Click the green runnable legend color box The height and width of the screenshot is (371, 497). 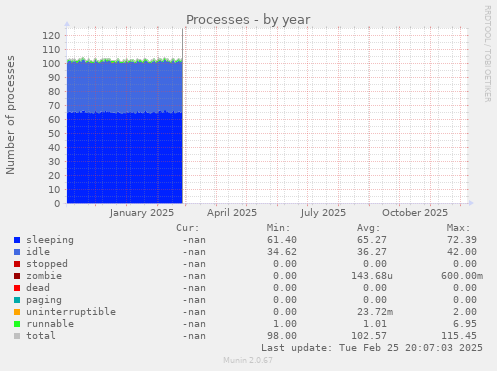(x=17, y=324)
